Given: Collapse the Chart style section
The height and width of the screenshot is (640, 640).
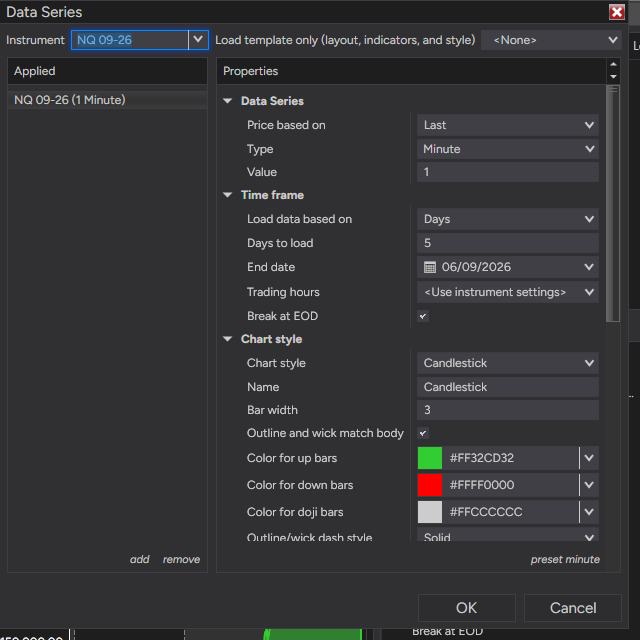Looking at the screenshot, I should pyautogui.click(x=227, y=339).
